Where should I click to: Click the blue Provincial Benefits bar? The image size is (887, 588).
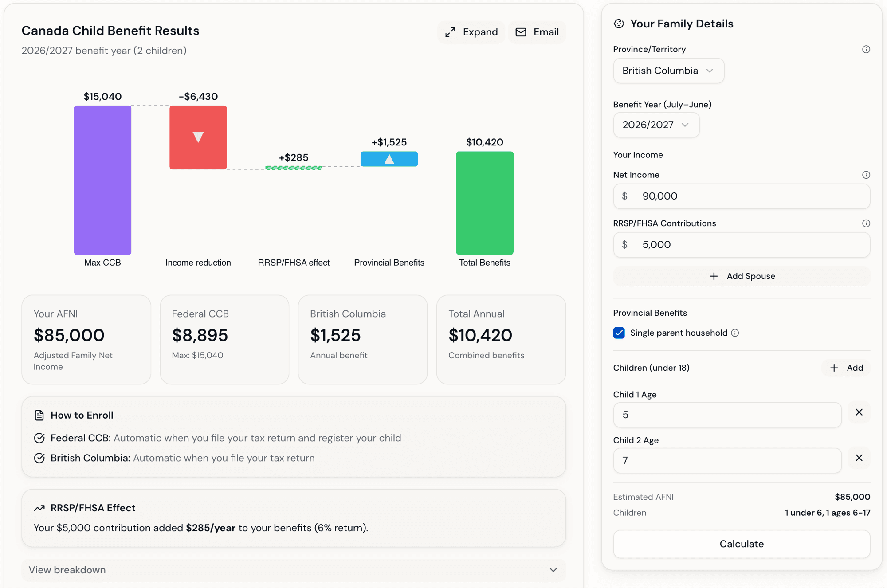coord(389,159)
